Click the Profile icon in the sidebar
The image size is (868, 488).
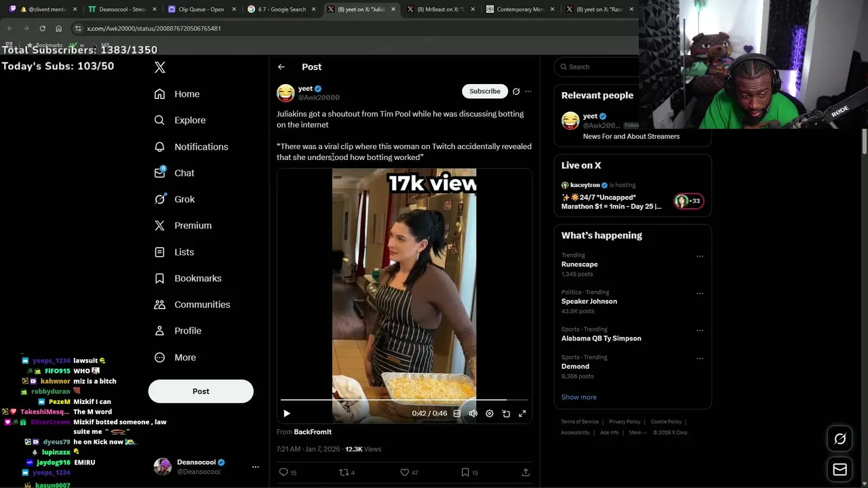point(159,331)
